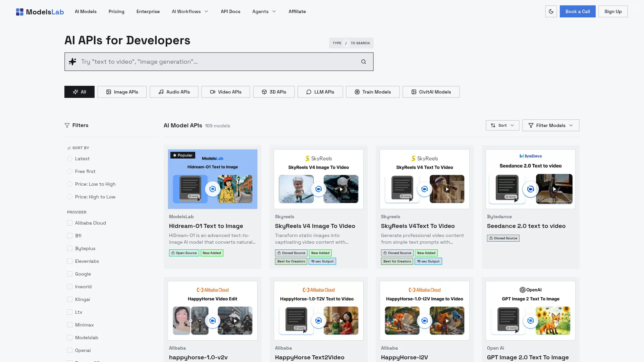Viewport: 644px width, 362px height.
Task: Open API Docs nav item
Action: [x=230, y=11]
